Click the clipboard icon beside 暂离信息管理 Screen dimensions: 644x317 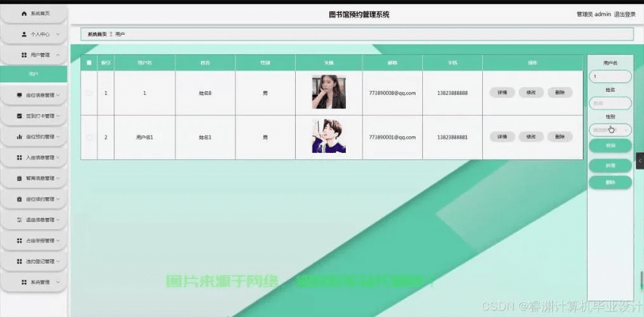coord(19,178)
